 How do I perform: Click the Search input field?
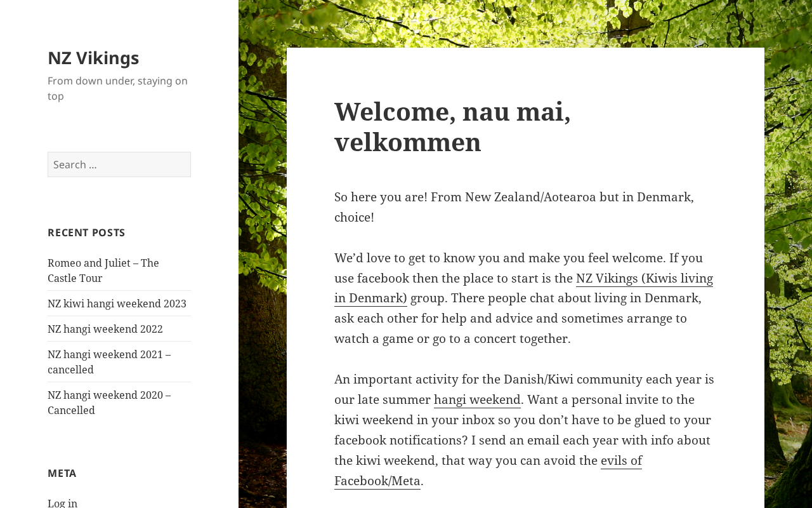click(x=119, y=164)
